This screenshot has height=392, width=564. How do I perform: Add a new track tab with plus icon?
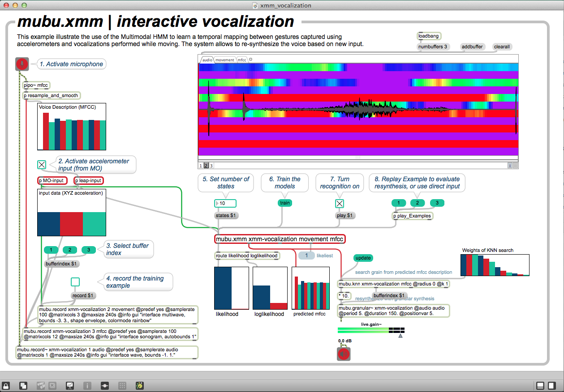click(x=251, y=60)
